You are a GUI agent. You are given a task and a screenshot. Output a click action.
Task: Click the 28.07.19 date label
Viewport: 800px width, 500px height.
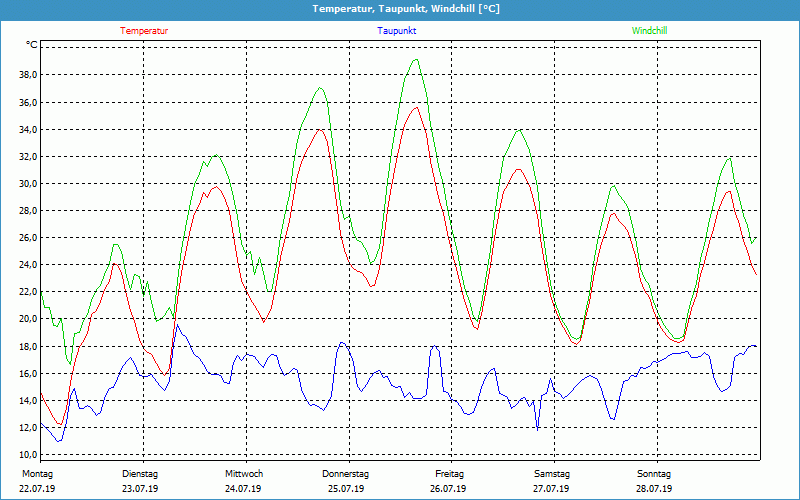pyautogui.click(x=654, y=489)
